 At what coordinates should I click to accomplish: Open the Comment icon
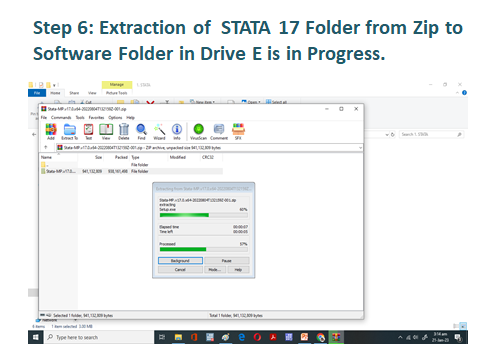coord(219,131)
